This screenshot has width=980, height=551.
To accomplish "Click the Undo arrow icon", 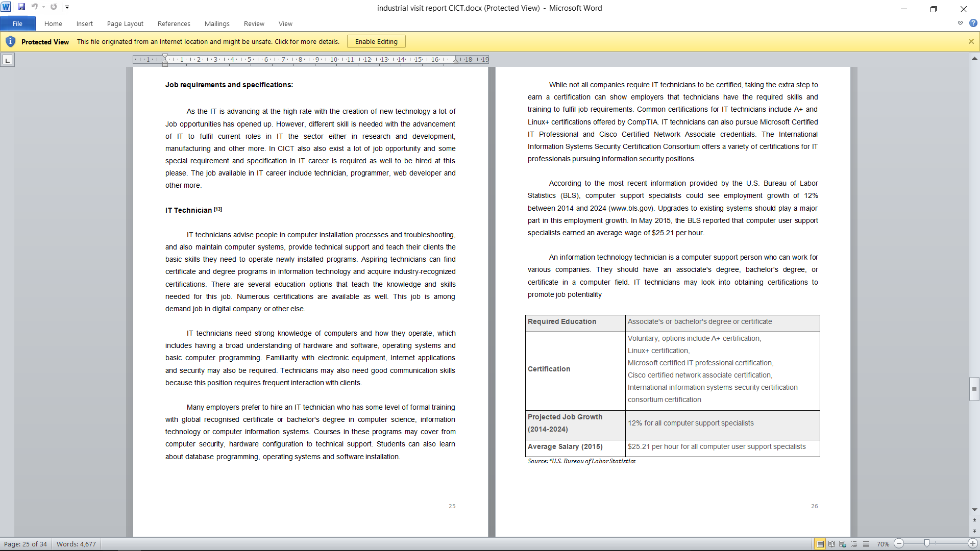I will coord(34,7).
